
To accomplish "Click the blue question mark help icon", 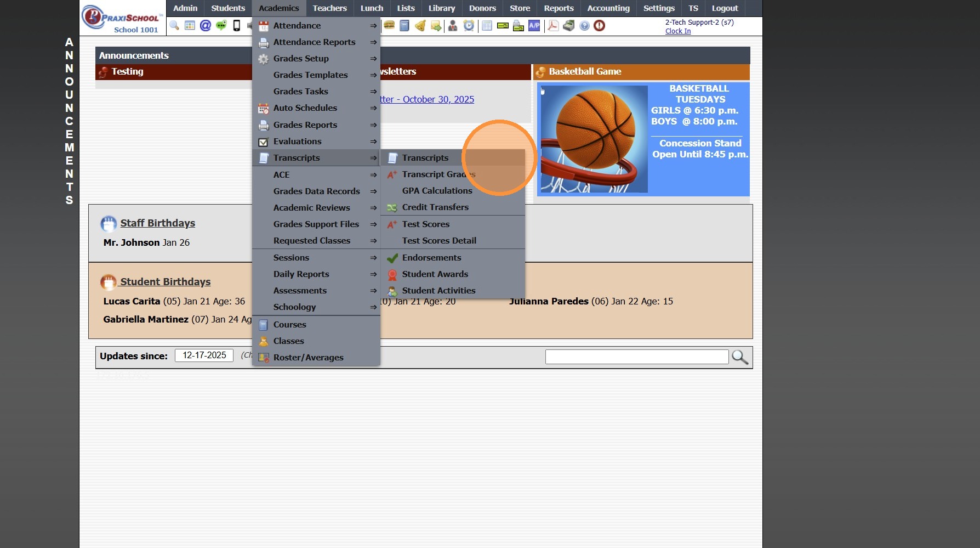I will (585, 26).
